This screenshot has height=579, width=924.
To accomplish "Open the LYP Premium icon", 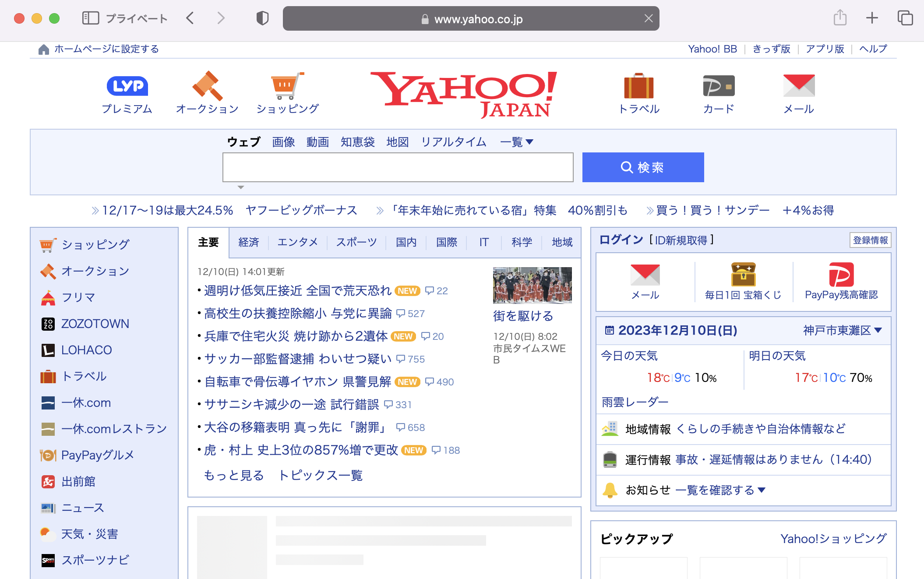I will [127, 86].
